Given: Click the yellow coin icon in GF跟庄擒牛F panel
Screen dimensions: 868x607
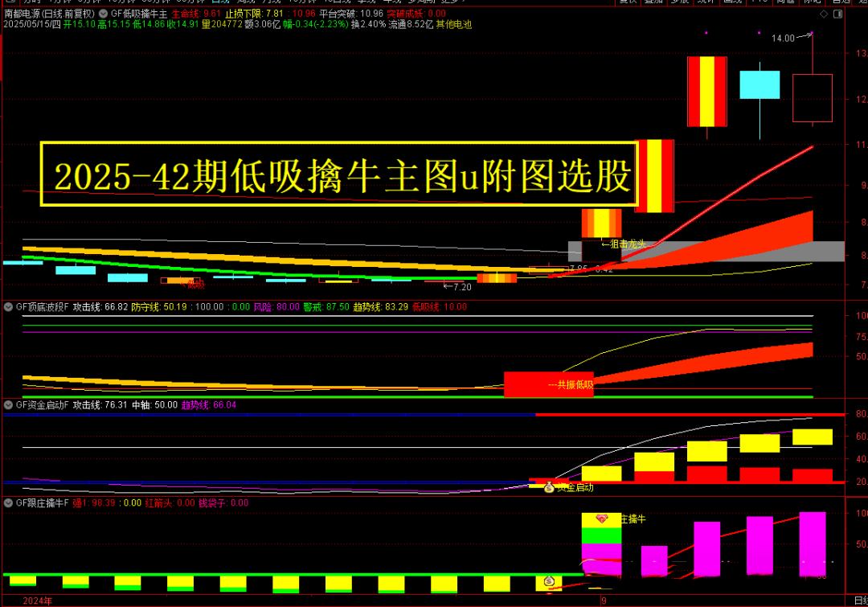Looking at the screenshot, I should (550, 580).
